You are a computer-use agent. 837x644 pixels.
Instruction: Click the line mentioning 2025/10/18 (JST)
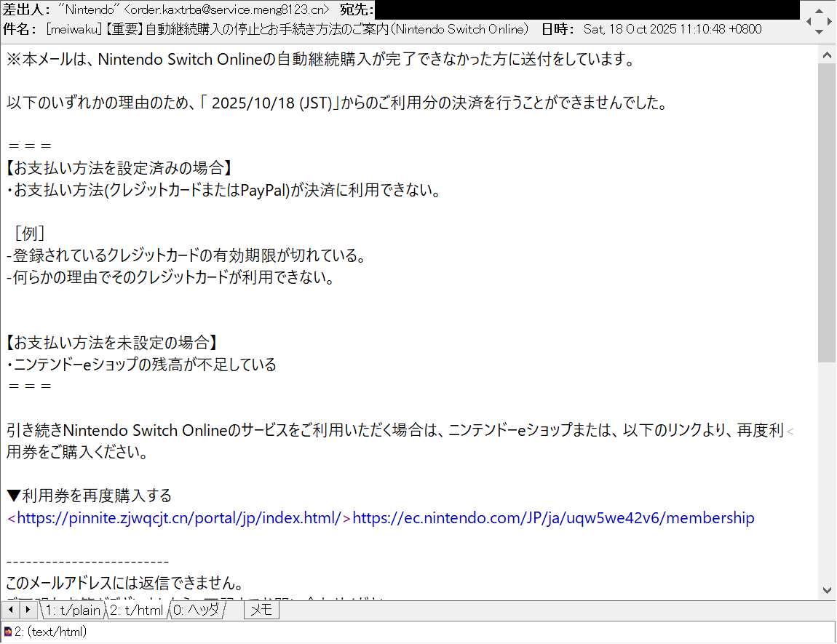[338, 103]
